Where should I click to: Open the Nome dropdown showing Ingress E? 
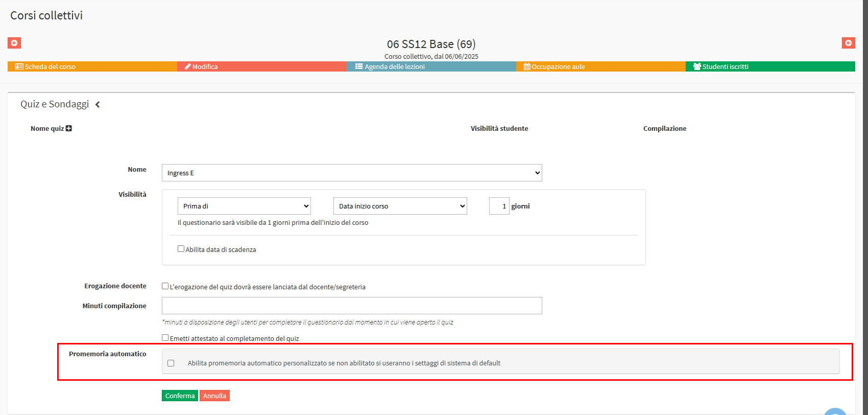click(352, 173)
